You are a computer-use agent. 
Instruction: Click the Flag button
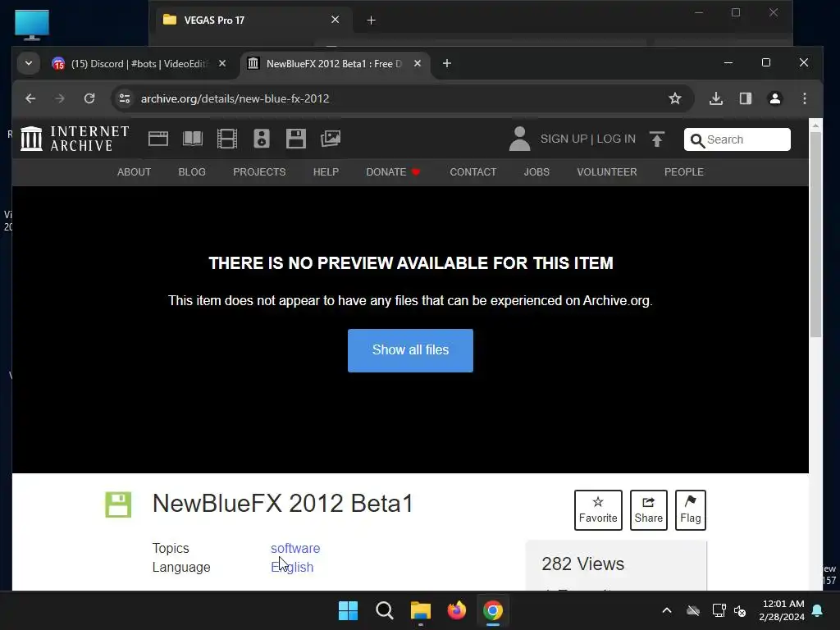691,510
